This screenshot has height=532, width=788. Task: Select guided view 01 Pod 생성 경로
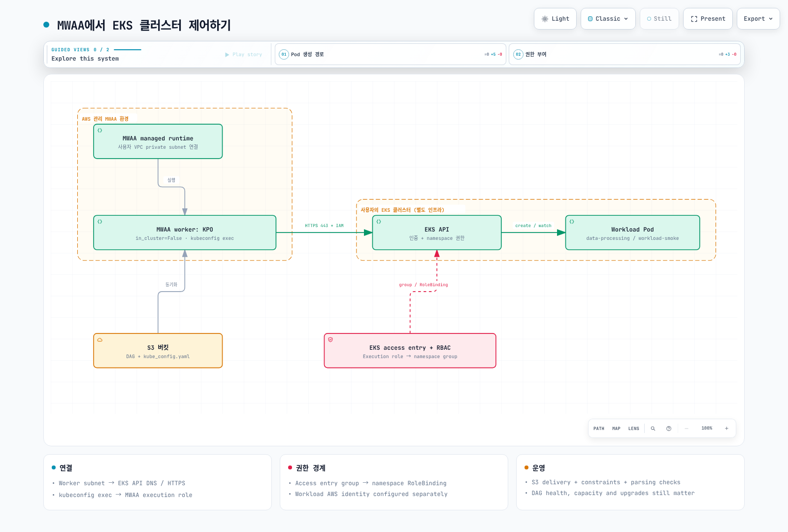pyautogui.click(x=391, y=54)
